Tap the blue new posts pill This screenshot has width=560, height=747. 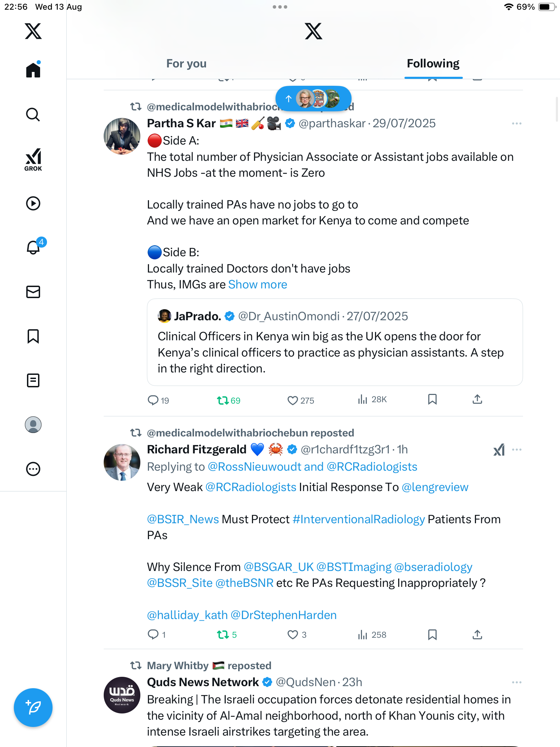[313, 99]
